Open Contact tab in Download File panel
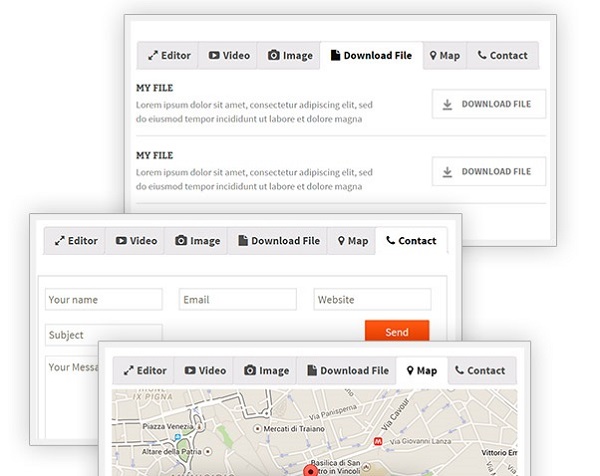The height and width of the screenshot is (476, 600). coord(502,55)
